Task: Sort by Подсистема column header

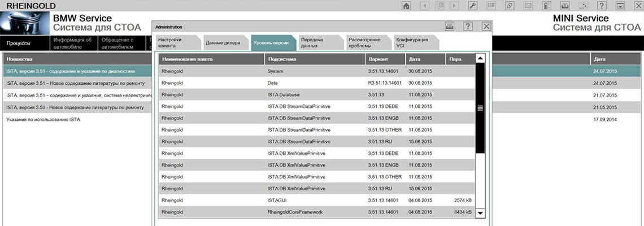Action: click(x=315, y=59)
